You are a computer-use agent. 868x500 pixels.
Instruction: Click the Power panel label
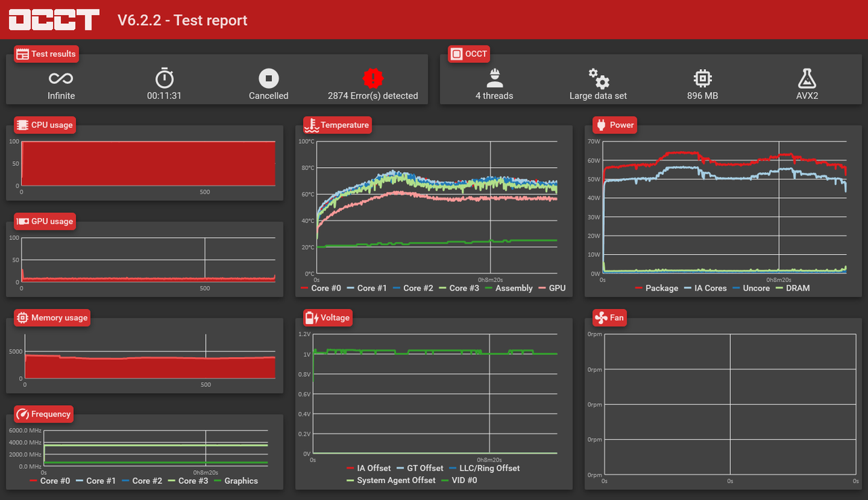pos(614,125)
